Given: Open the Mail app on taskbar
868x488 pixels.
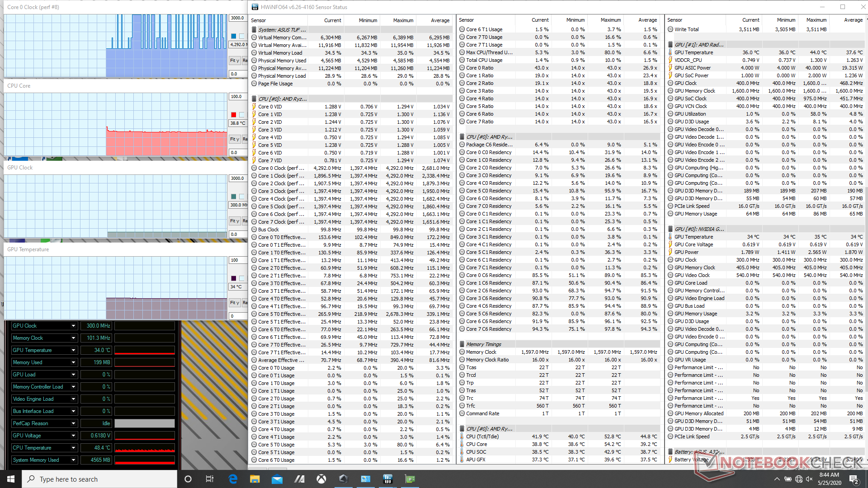Looking at the screenshot, I should coord(277,479).
